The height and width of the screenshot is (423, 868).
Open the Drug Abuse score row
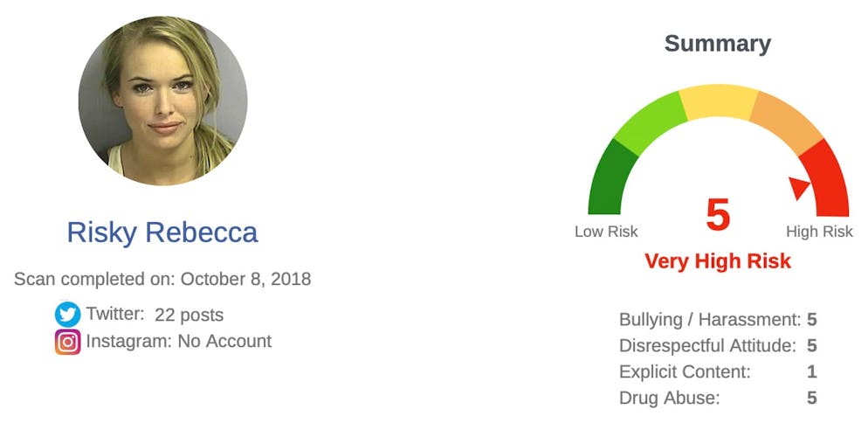[x=718, y=398]
